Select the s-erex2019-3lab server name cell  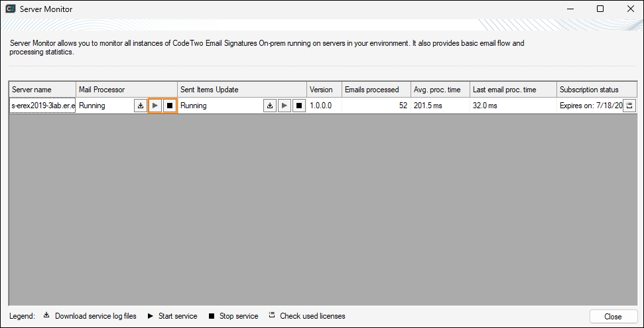[x=42, y=106]
